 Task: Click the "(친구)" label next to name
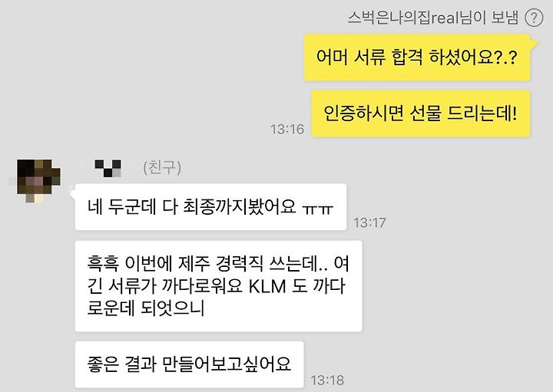click(x=162, y=168)
